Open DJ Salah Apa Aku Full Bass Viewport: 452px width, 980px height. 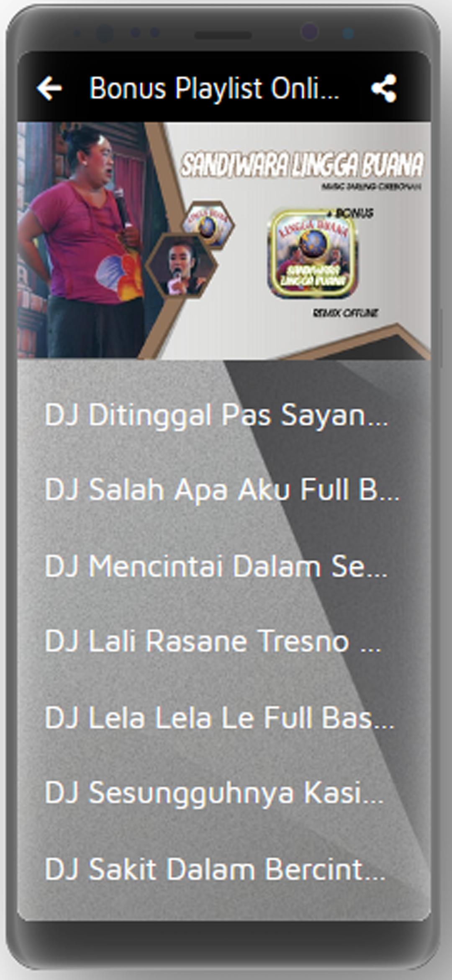[x=224, y=490]
